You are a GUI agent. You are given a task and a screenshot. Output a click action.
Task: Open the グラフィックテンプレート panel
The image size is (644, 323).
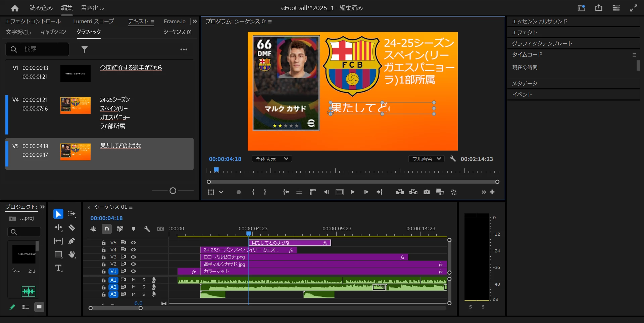pyautogui.click(x=542, y=43)
